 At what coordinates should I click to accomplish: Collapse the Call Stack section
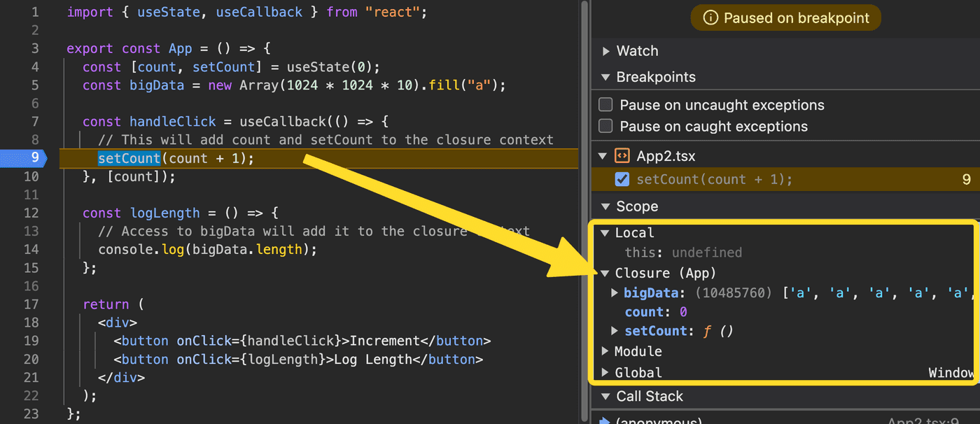[605, 397]
